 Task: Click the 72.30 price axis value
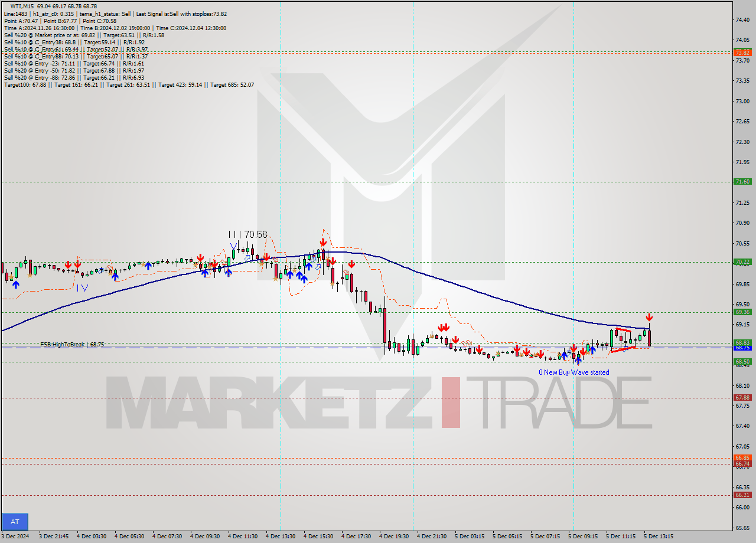coord(743,142)
